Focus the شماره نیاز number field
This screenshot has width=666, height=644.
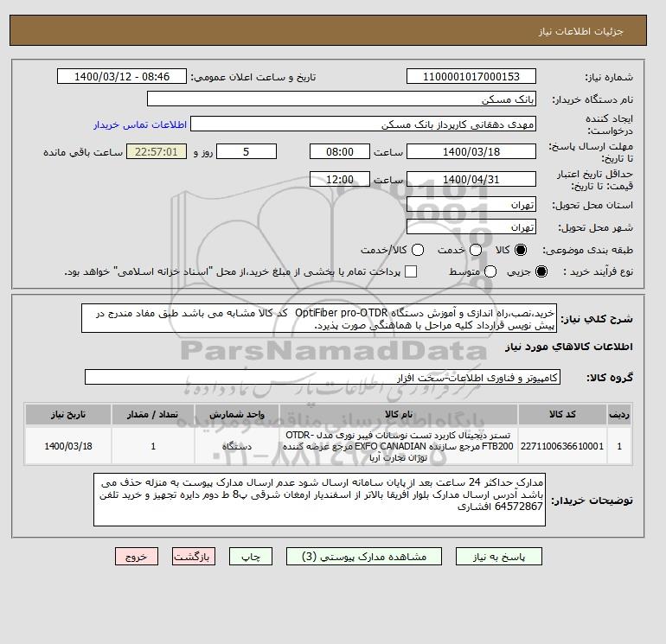(471, 76)
